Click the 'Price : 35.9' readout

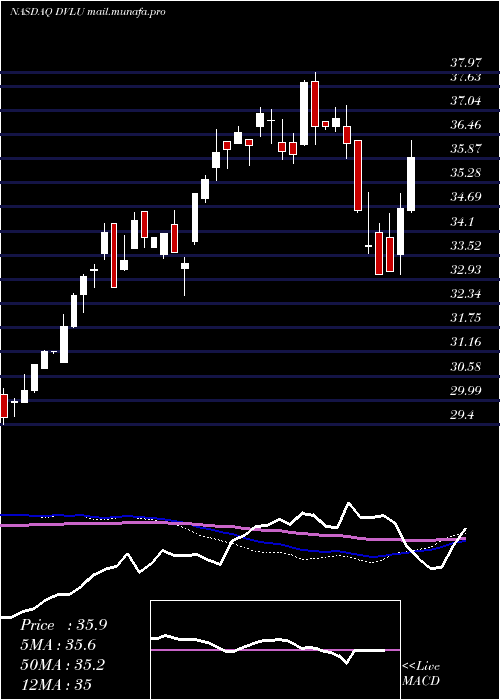click(63, 625)
